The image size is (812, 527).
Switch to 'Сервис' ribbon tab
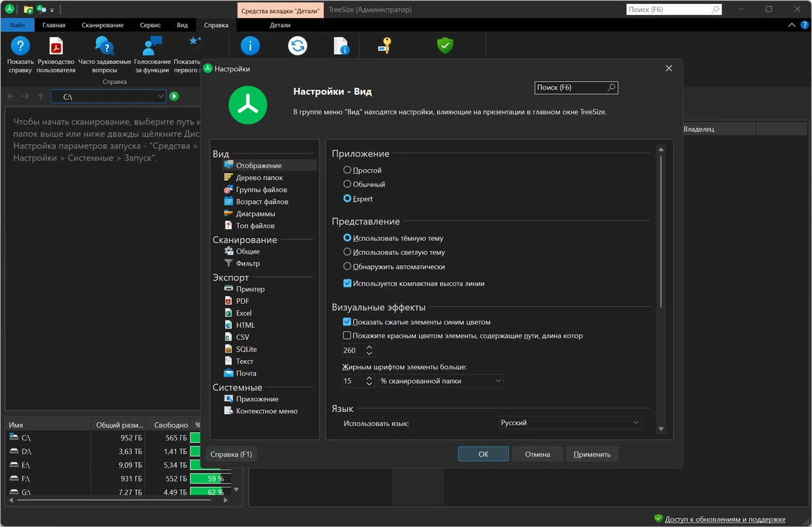pos(150,25)
